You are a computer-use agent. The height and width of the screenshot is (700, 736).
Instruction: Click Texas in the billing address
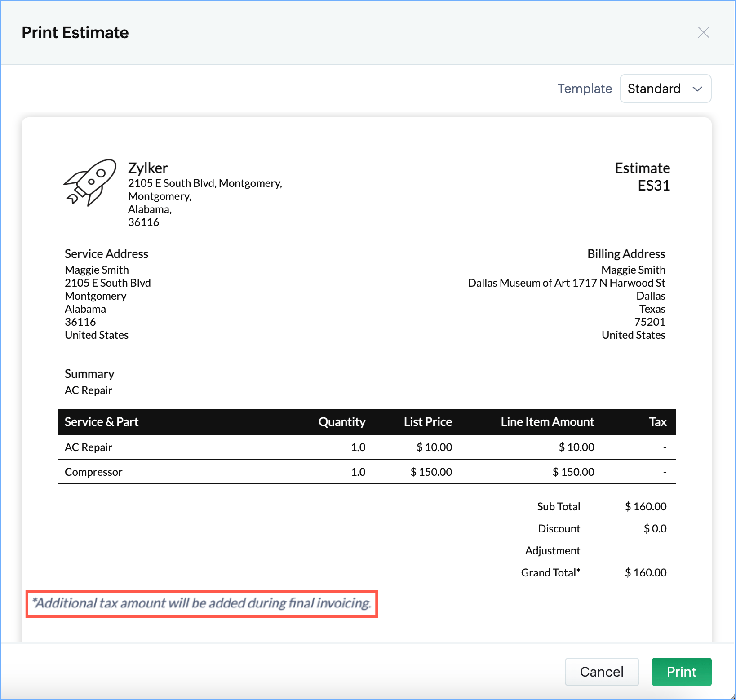(652, 309)
